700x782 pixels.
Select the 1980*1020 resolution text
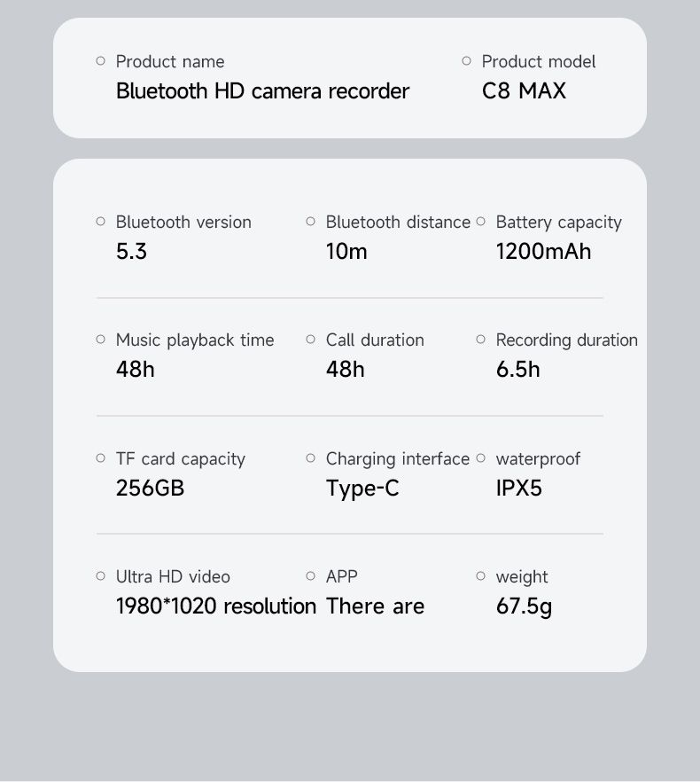click(x=215, y=606)
